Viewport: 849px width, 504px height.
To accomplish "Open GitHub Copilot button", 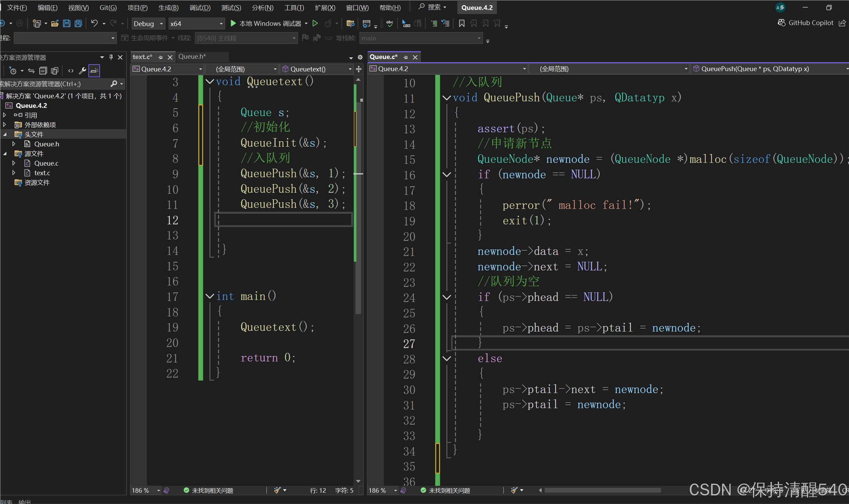I will coord(806,23).
